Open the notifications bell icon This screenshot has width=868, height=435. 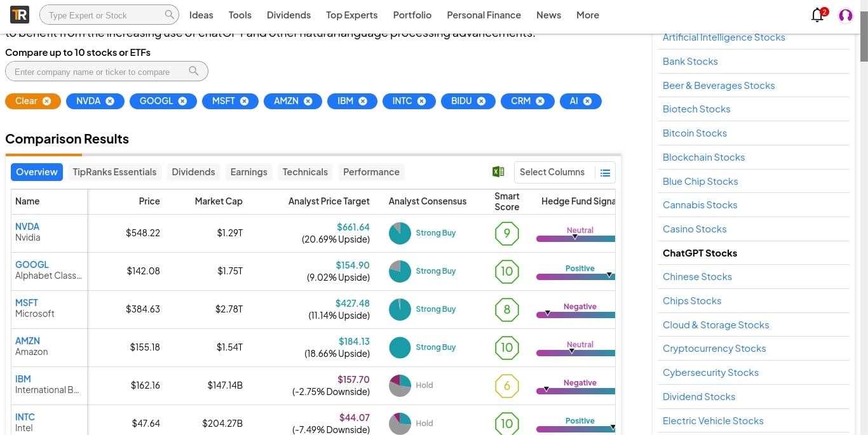[x=818, y=15]
